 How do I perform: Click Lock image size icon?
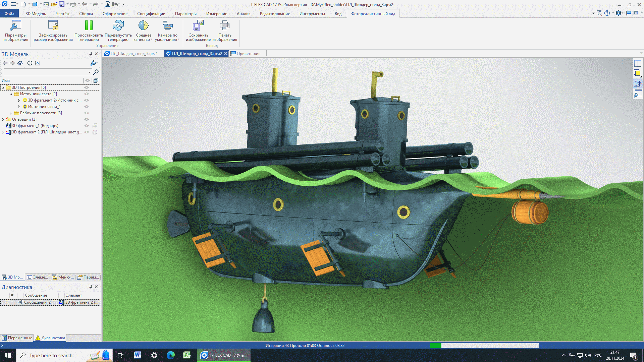tap(53, 26)
